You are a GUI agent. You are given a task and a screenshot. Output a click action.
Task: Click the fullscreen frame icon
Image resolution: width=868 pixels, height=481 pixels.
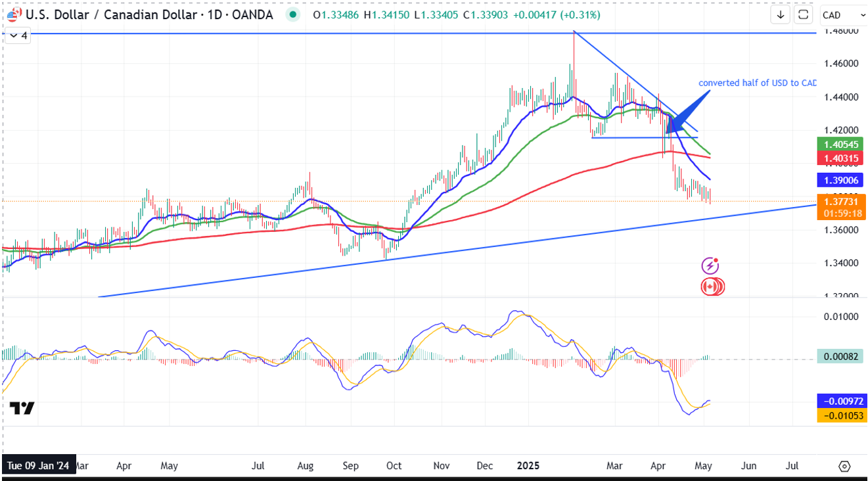(x=803, y=14)
